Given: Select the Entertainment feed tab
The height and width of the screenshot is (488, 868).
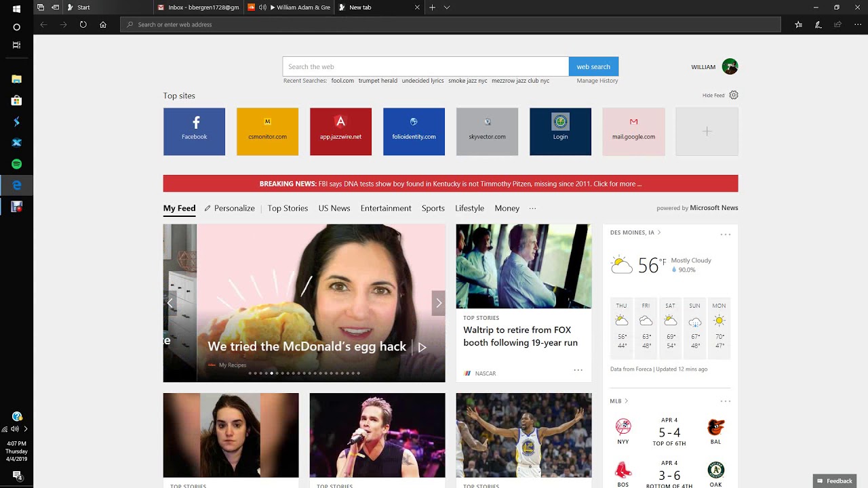Looking at the screenshot, I should pyautogui.click(x=386, y=208).
